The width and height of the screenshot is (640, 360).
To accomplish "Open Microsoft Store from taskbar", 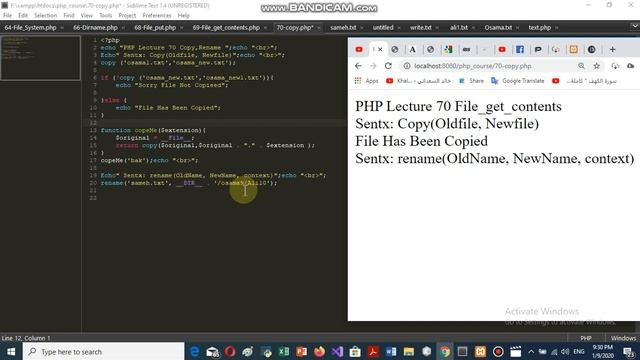I will (x=355, y=351).
